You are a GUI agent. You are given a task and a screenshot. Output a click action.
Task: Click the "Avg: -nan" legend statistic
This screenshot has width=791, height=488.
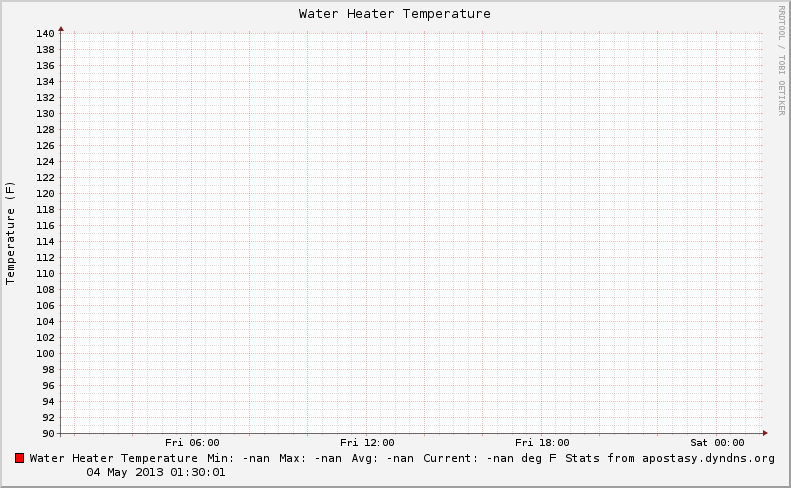(x=382, y=458)
